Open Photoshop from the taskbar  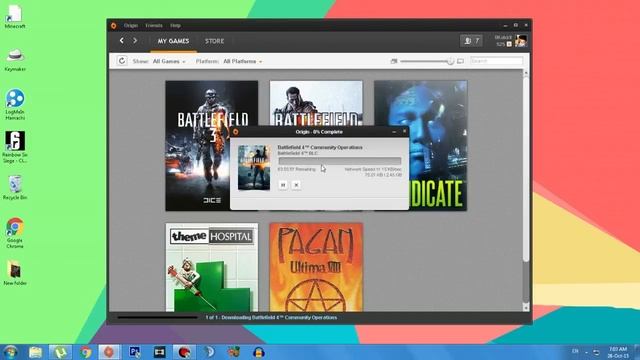coord(134,352)
